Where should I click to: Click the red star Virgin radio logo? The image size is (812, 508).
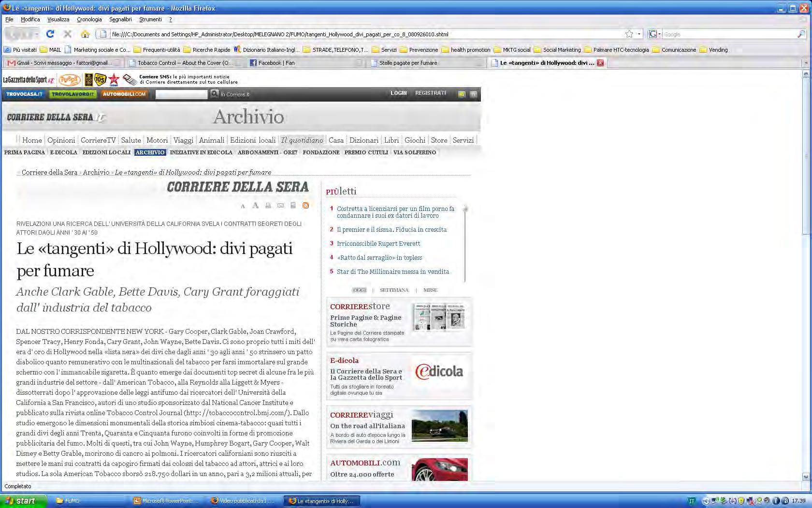pyautogui.click(x=114, y=79)
